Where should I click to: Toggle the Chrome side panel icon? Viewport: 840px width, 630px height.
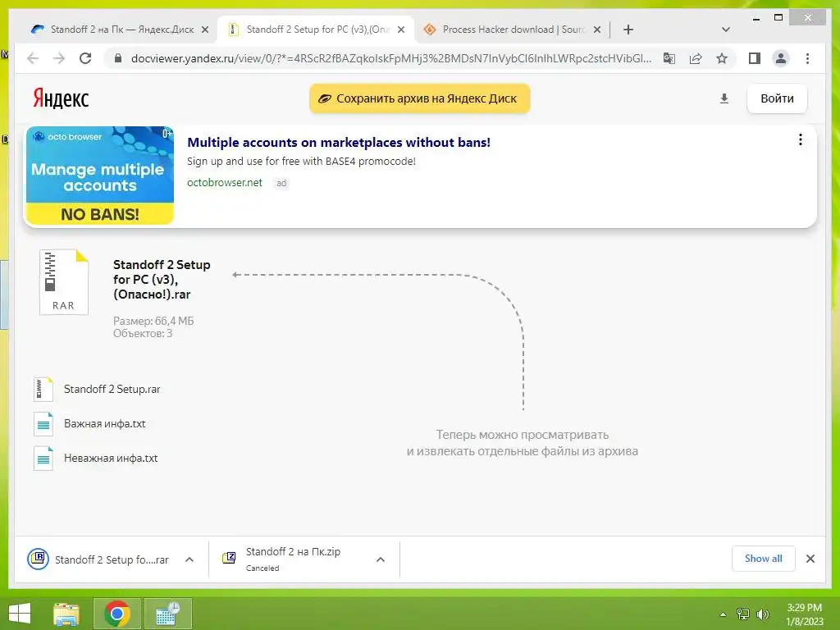coord(755,58)
